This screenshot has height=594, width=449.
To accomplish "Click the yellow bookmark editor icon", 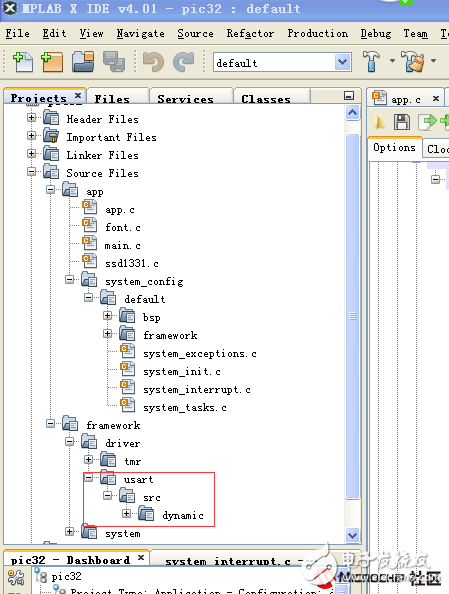I will pos(379,122).
